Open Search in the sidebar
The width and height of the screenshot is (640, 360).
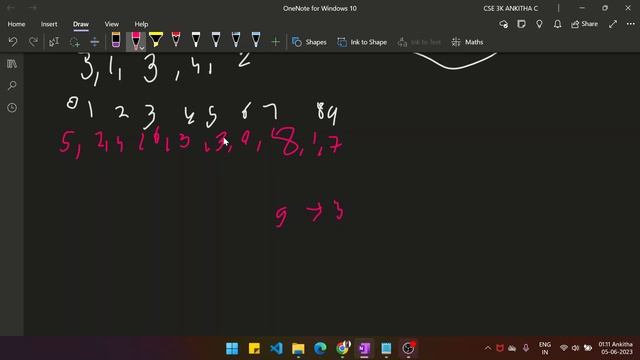click(x=12, y=86)
